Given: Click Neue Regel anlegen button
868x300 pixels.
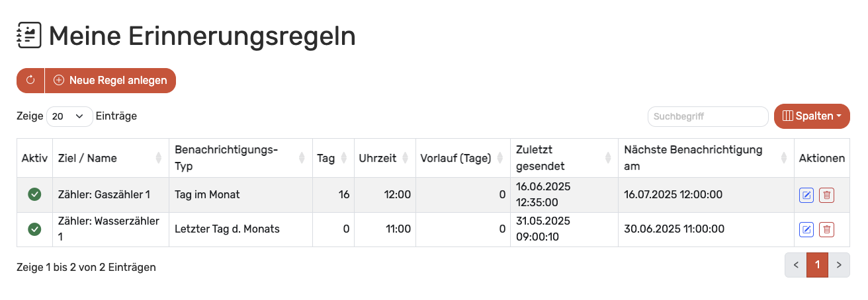Looking at the screenshot, I should (x=110, y=81).
